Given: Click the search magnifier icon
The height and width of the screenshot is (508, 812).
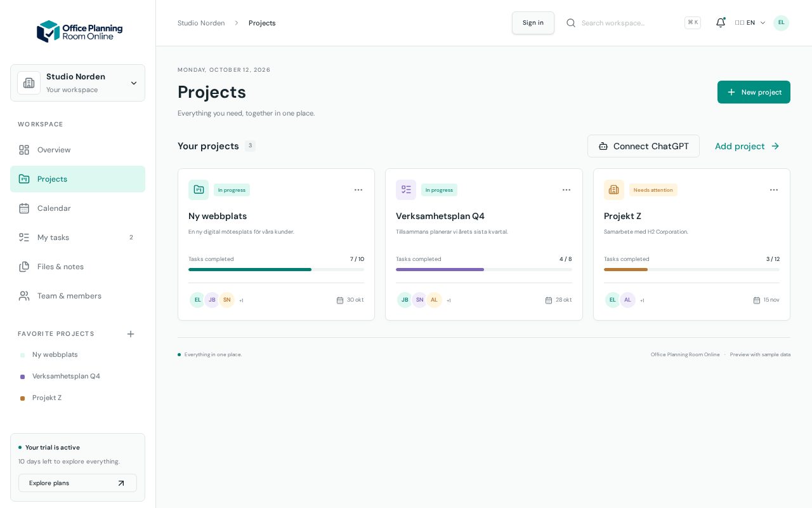Looking at the screenshot, I should click(x=571, y=23).
